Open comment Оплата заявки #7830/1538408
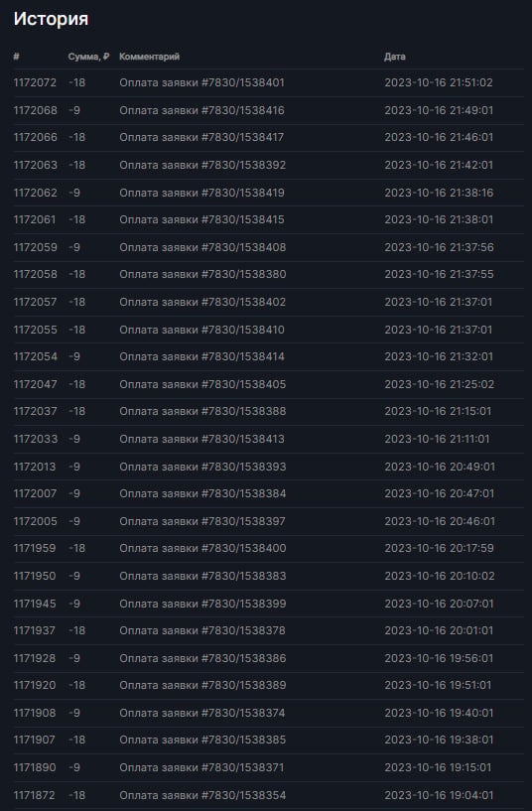 click(202, 247)
